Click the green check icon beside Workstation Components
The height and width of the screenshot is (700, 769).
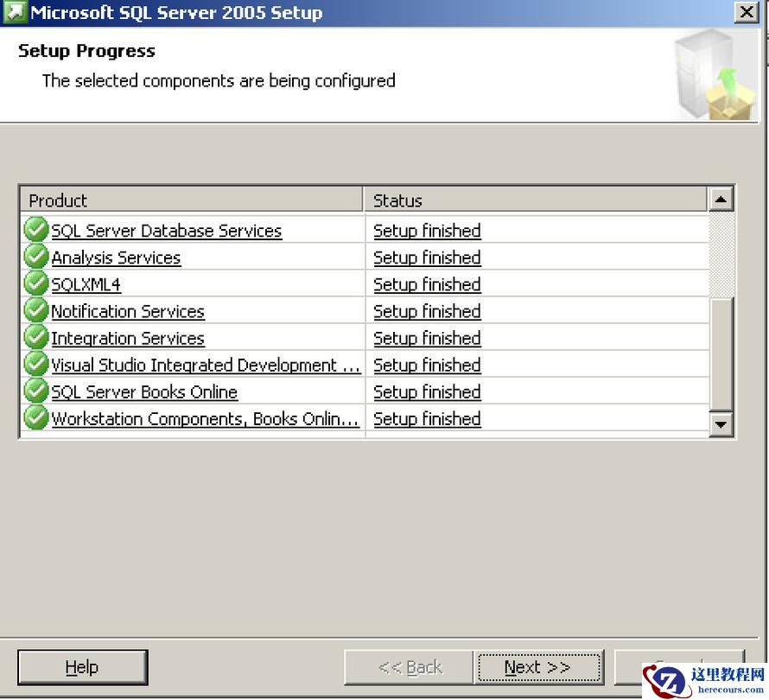click(35, 418)
